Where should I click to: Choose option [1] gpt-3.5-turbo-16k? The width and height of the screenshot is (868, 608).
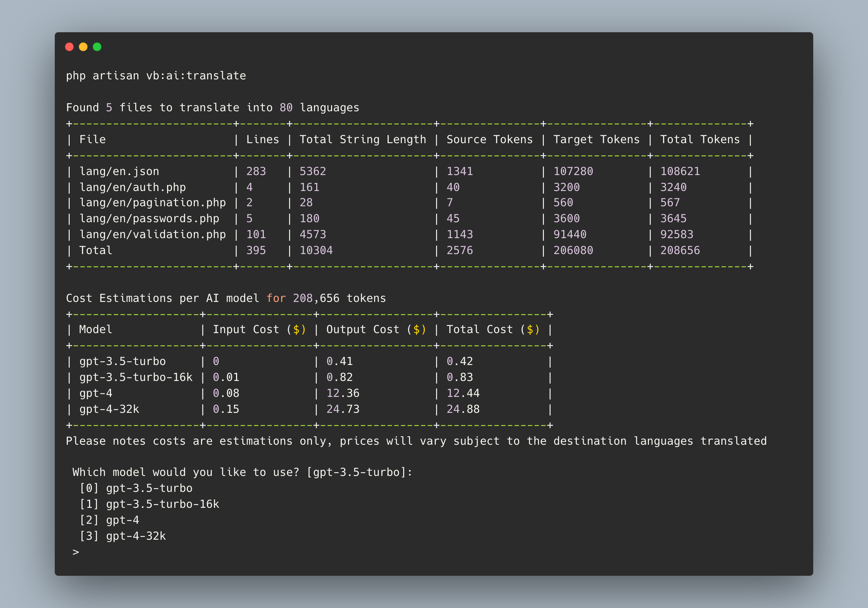(x=149, y=504)
